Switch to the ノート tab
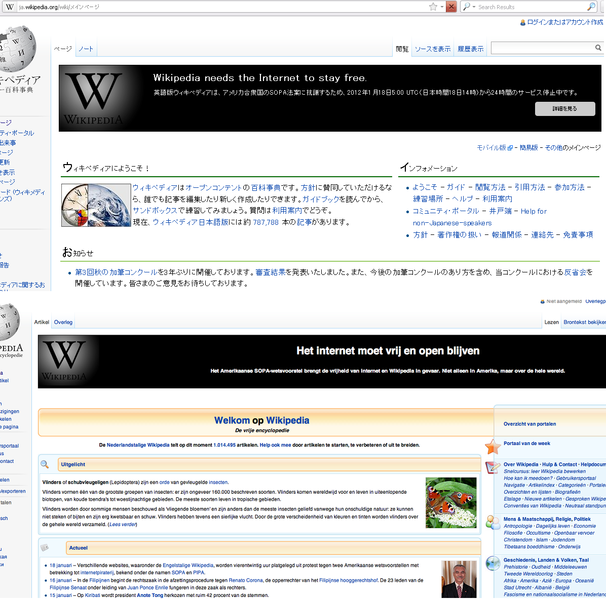Screen dimensions: 606x600 pyautogui.click(x=86, y=48)
